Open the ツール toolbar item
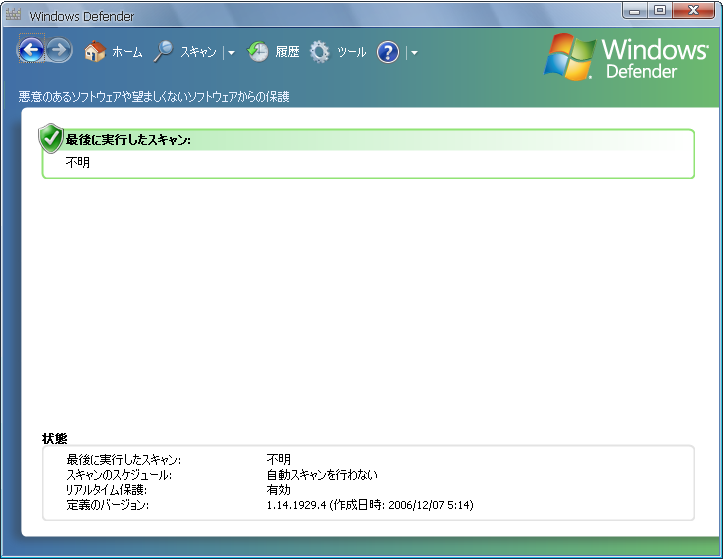Image resolution: width=723 pixels, height=559 pixels. click(x=351, y=52)
